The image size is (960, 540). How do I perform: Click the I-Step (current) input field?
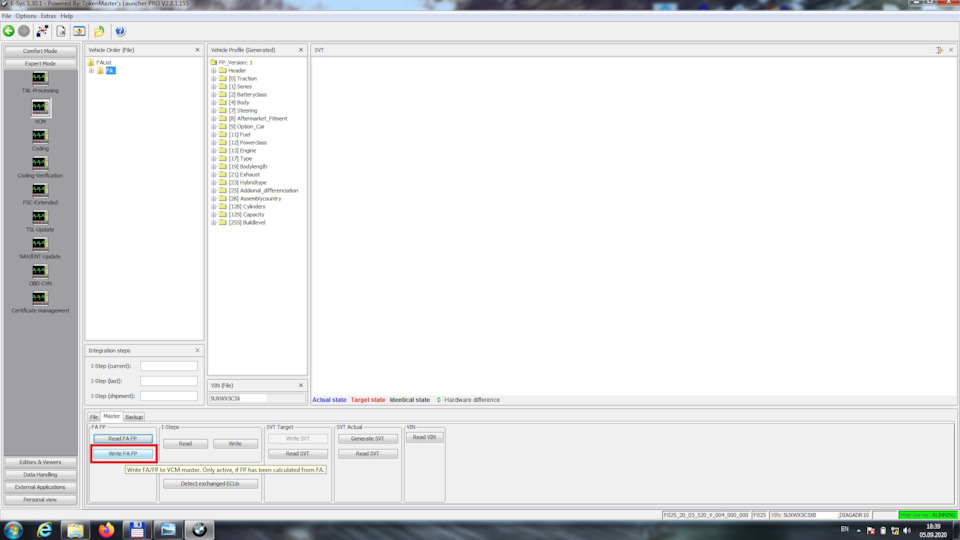[x=169, y=366]
